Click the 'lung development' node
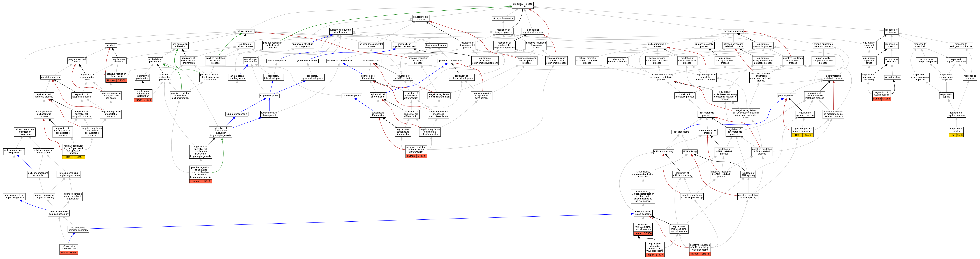980x259 pixels. [269, 96]
